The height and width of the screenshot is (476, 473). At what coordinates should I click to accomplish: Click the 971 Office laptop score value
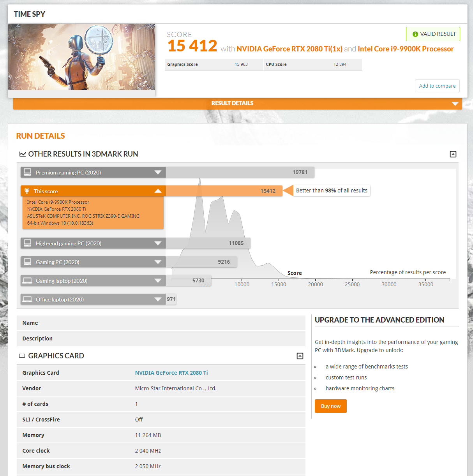(171, 299)
